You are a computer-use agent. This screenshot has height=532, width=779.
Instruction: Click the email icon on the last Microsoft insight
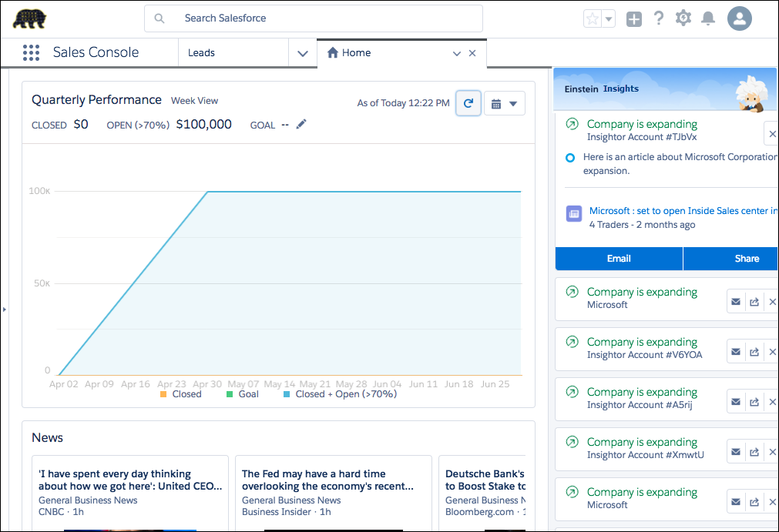click(x=736, y=502)
